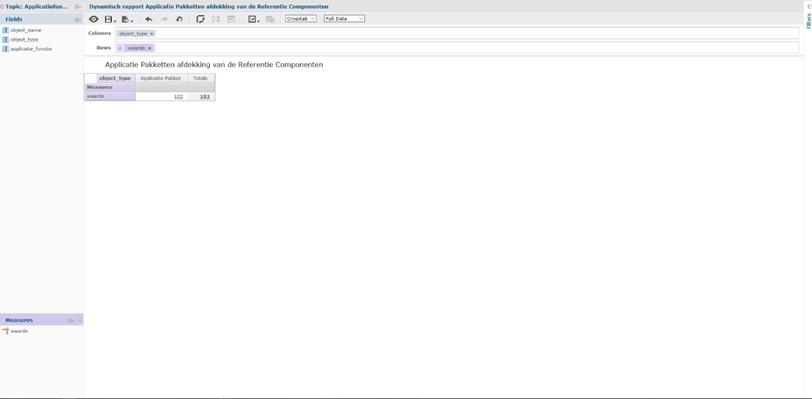Click the input controls icon
The height and width of the screenshot is (399, 812).
tap(231, 19)
